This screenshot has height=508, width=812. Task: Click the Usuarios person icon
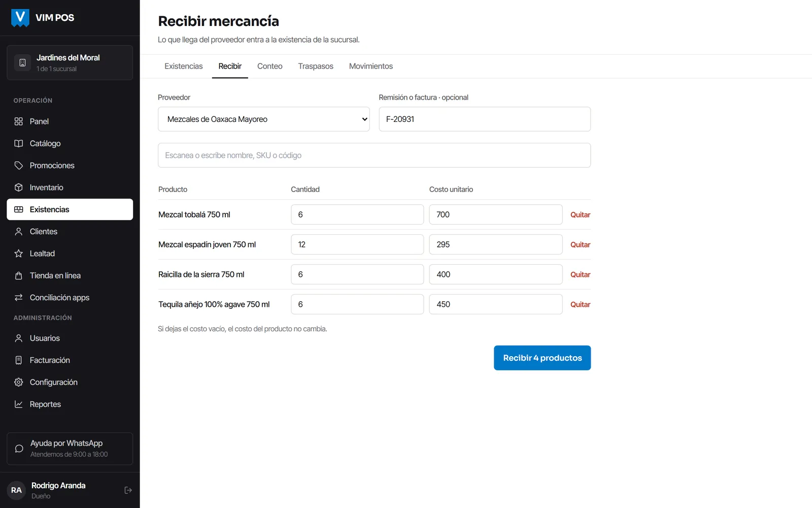pyautogui.click(x=19, y=338)
